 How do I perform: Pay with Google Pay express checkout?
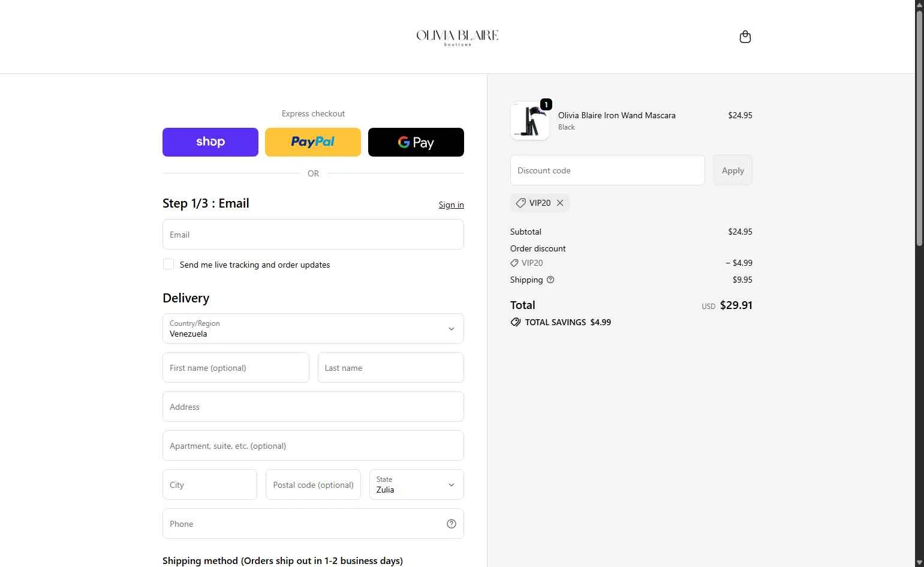click(416, 142)
